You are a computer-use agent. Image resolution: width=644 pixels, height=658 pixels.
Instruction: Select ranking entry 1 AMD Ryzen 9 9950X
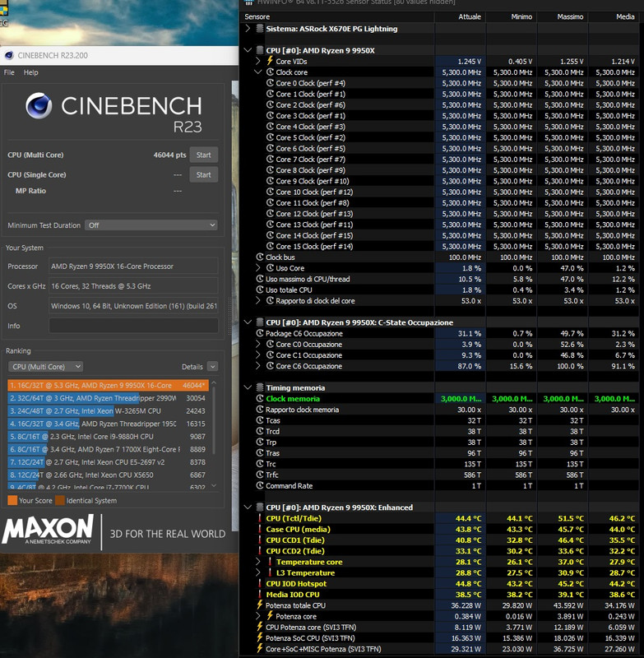point(108,385)
